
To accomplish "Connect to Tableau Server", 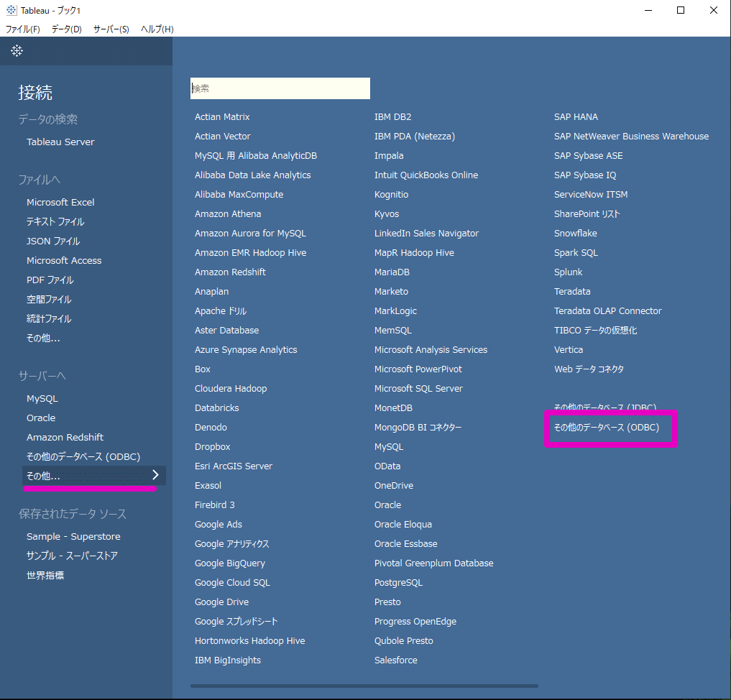I will pos(60,142).
